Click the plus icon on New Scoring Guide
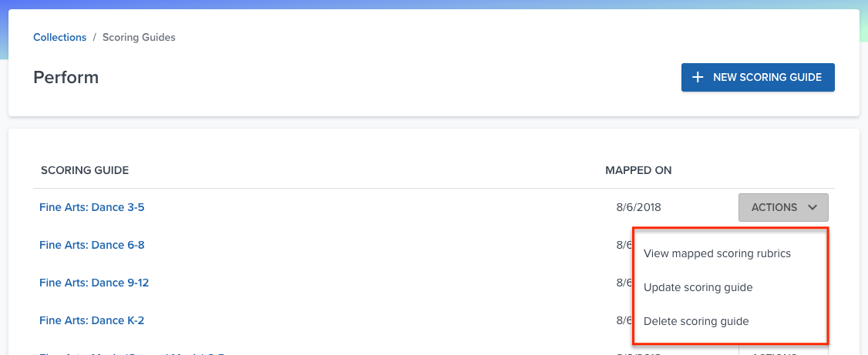 [x=698, y=78]
